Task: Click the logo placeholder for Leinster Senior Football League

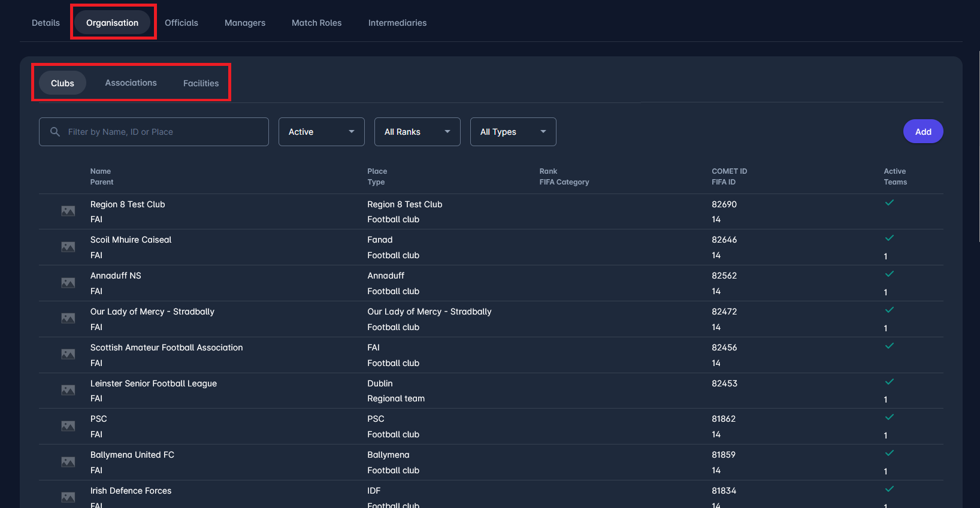Action: (68, 390)
